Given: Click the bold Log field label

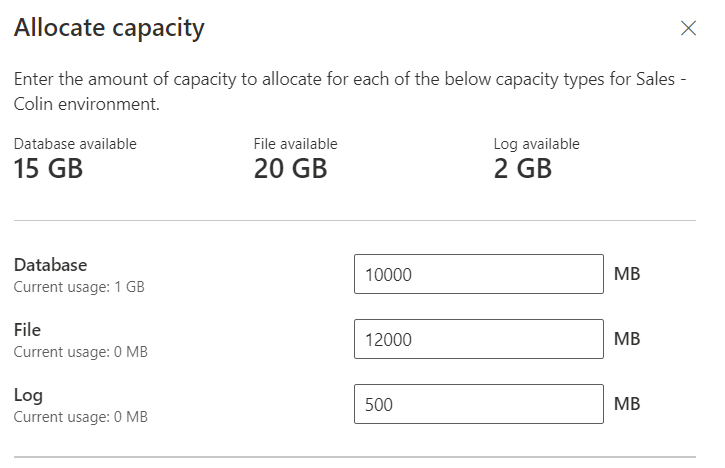Looking at the screenshot, I should pyautogui.click(x=27, y=395).
